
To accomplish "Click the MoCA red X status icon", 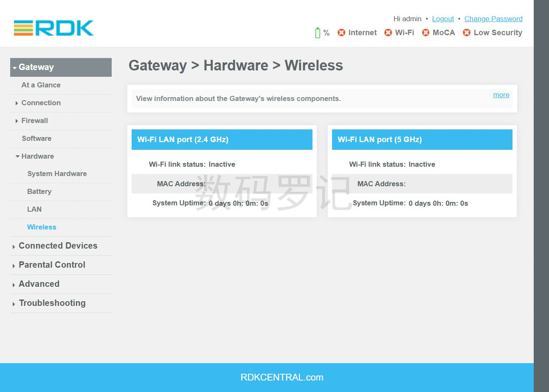I will tap(425, 33).
